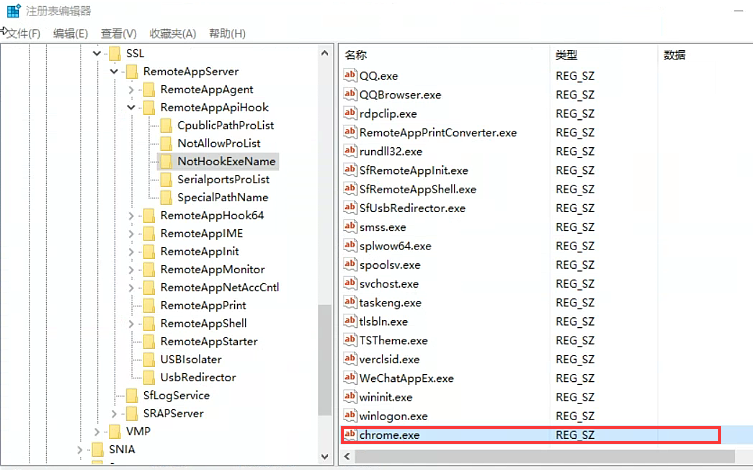Expand the RemoteAppNetAccCntl node
753x470 pixels.
(x=131, y=288)
